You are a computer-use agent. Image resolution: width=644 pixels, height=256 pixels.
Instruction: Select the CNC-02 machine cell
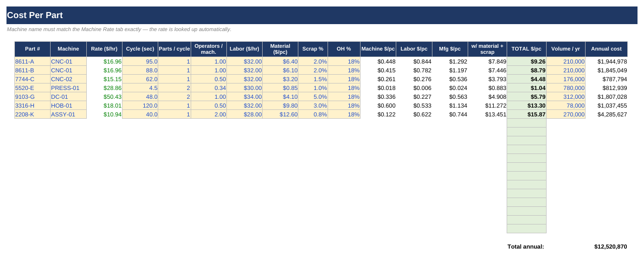tap(68, 79)
